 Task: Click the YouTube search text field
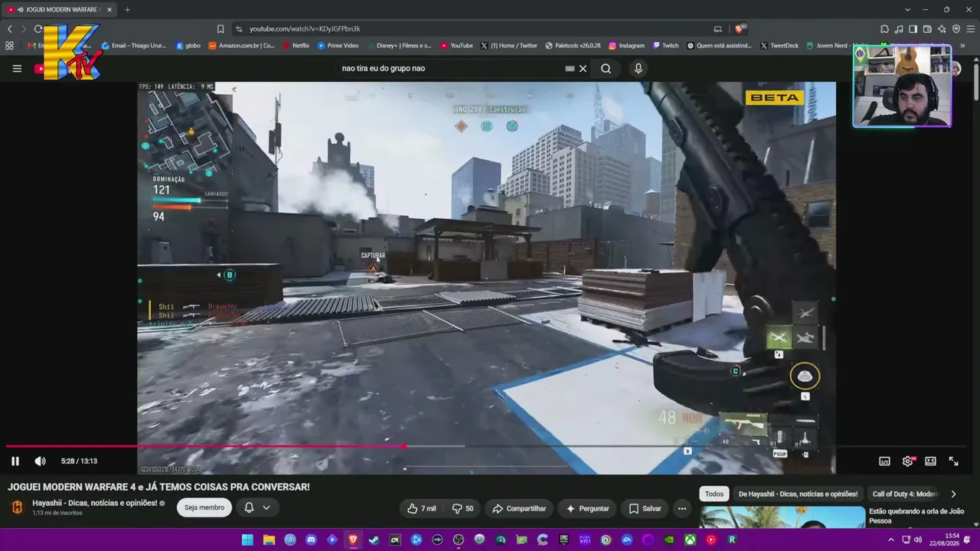[450, 68]
